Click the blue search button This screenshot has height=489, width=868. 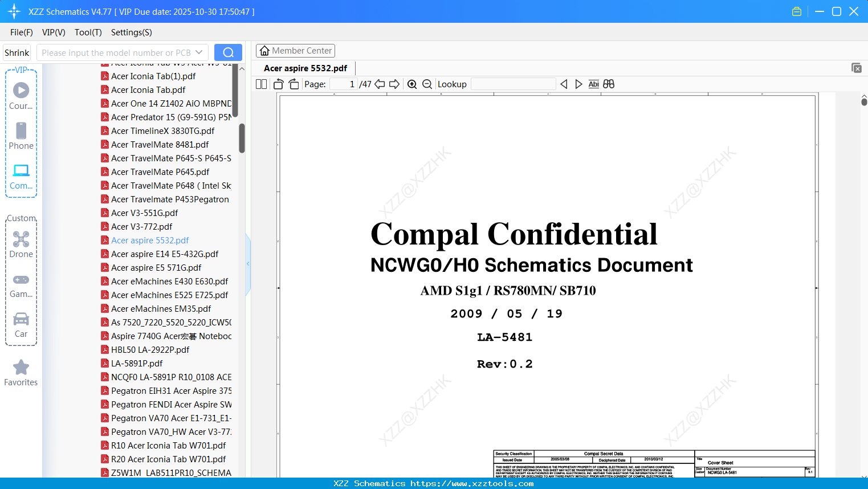click(228, 52)
